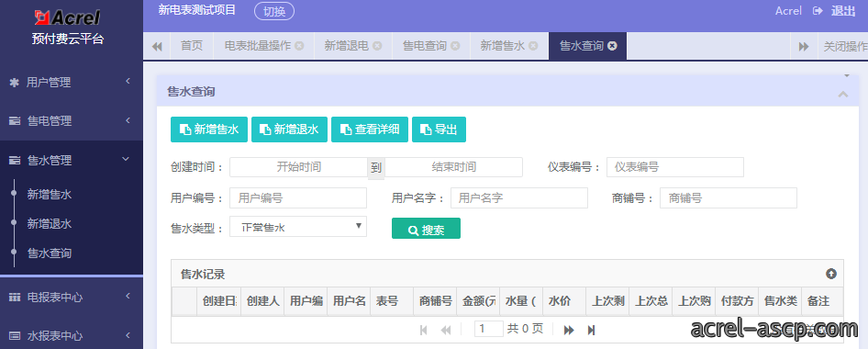The height and width of the screenshot is (349, 868).
Task: Click the 导出 export button
Action: [x=439, y=129]
